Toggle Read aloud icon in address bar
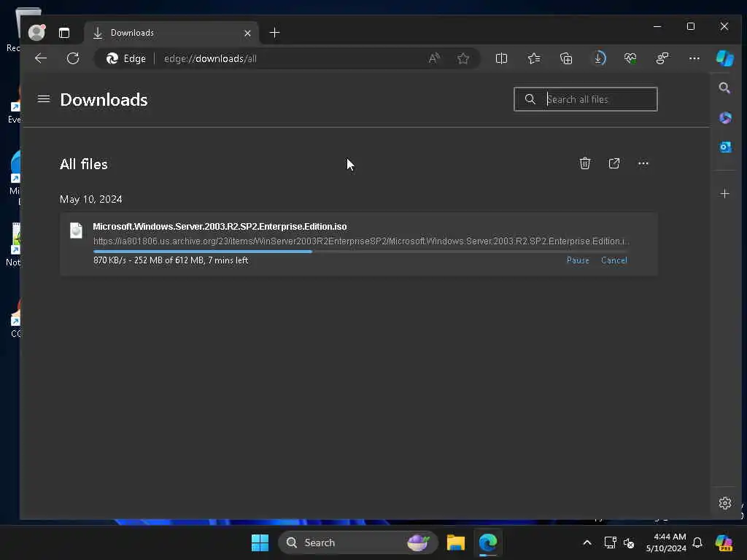 [x=434, y=58]
